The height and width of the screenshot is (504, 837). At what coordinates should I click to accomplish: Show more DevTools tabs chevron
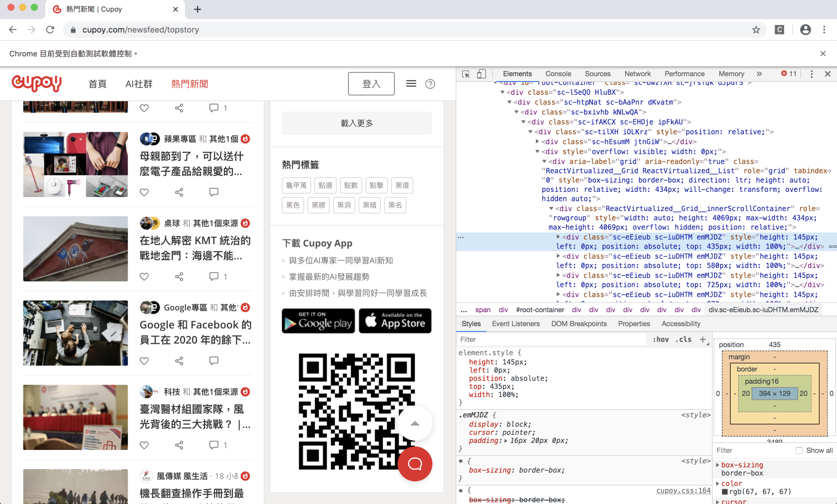point(759,74)
